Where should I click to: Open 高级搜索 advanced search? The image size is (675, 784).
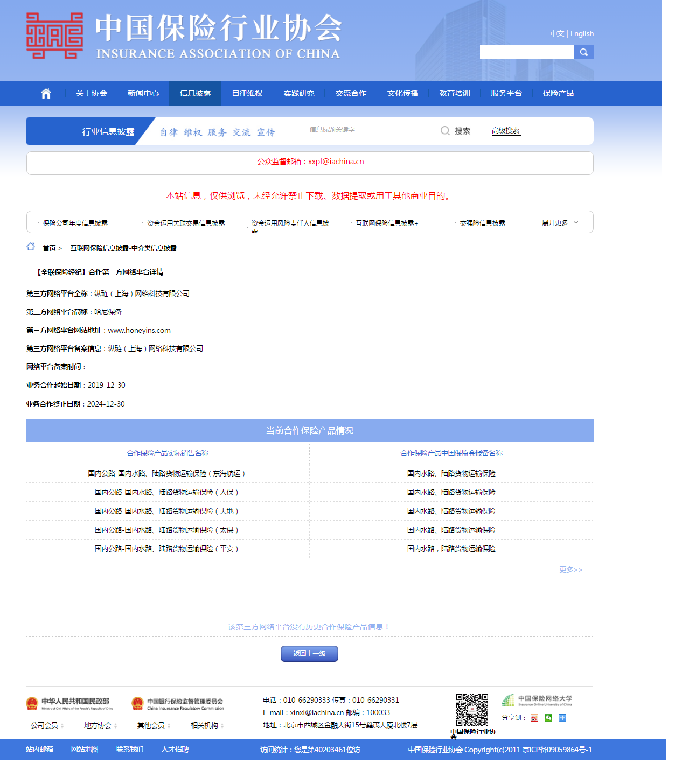[505, 131]
